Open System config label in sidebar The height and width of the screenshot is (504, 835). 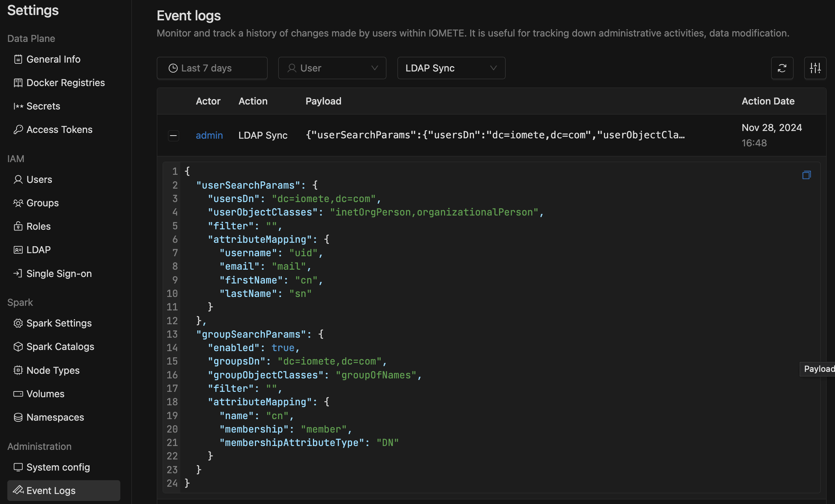[x=58, y=467]
